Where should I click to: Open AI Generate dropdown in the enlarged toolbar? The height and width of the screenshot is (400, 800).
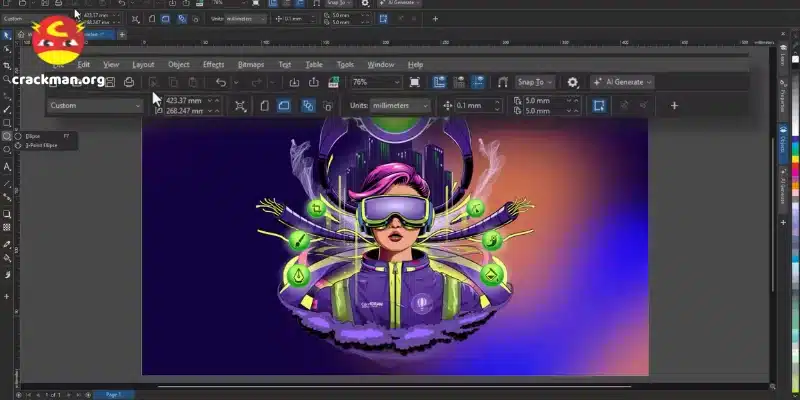[622, 82]
